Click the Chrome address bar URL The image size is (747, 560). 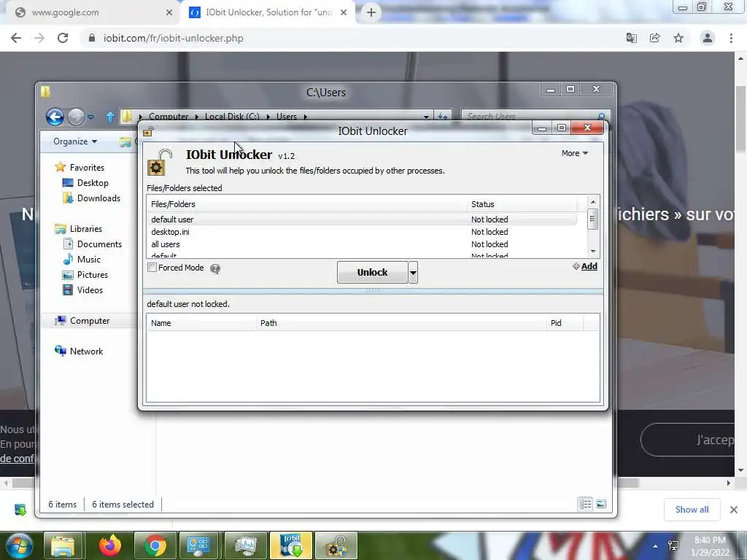pyautogui.click(x=174, y=38)
